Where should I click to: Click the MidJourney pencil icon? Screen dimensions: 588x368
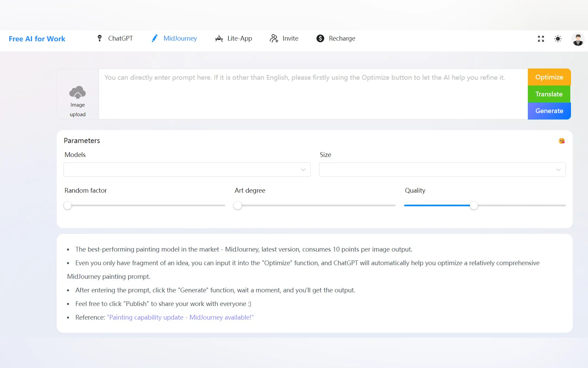(155, 38)
